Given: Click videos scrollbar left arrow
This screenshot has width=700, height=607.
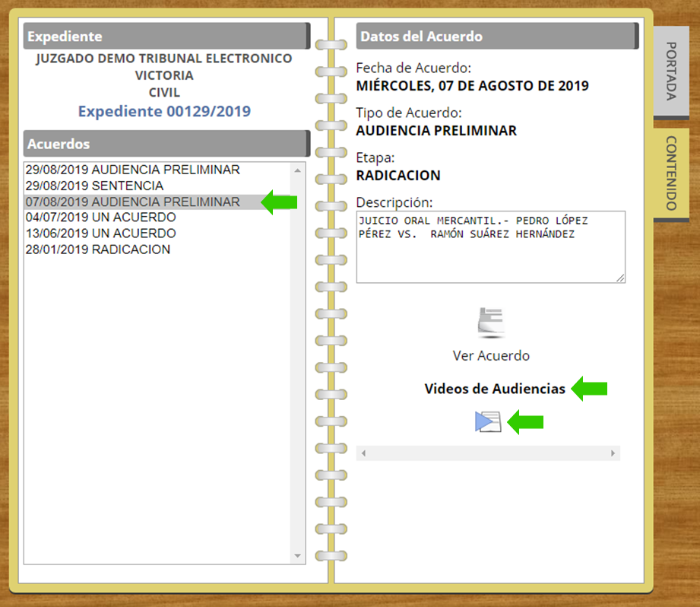Looking at the screenshot, I should tap(363, 453).
